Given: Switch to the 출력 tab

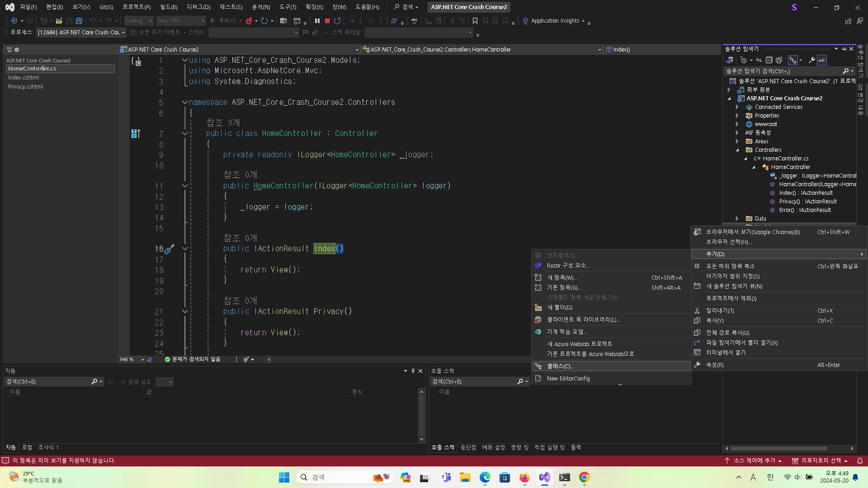Looking at the screenshot, I should pos(576,447).
